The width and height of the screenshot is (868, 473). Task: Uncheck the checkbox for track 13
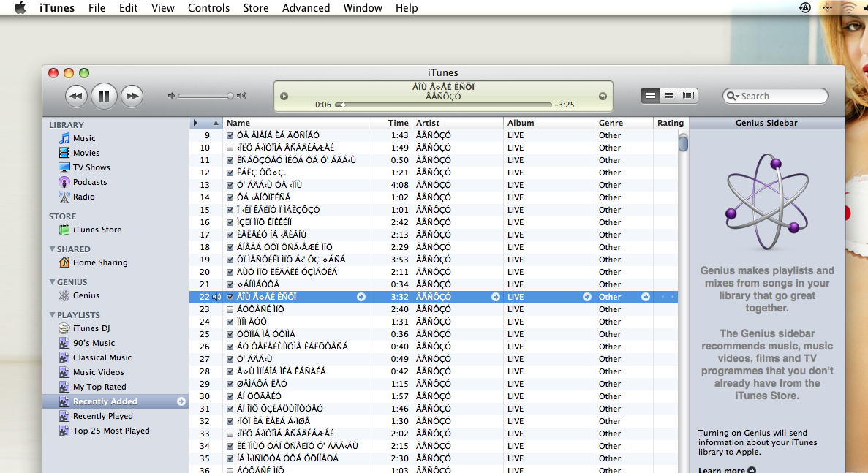pyautogui.click(x=230, y=186)
